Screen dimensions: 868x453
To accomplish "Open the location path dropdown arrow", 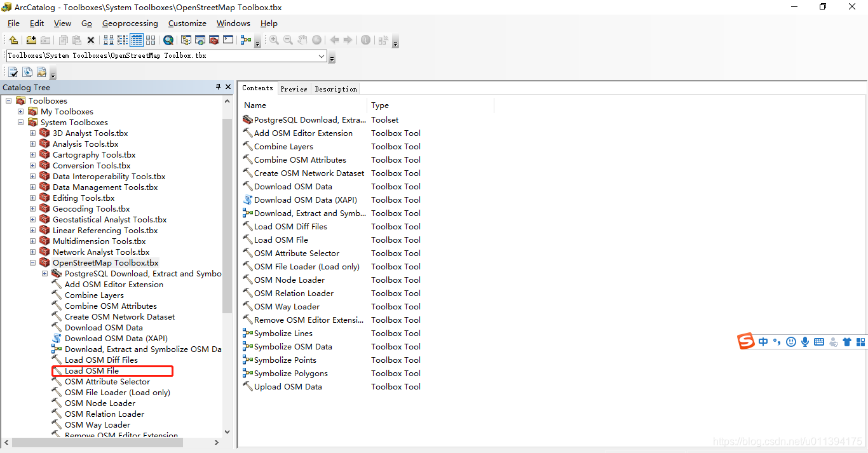I will point(322,56).
